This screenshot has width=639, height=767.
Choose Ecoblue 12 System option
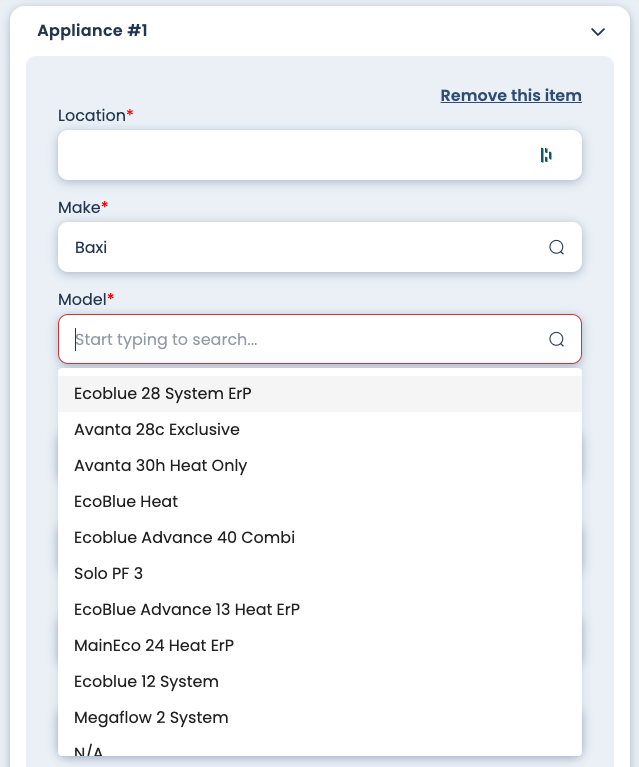tap(146, 682)
